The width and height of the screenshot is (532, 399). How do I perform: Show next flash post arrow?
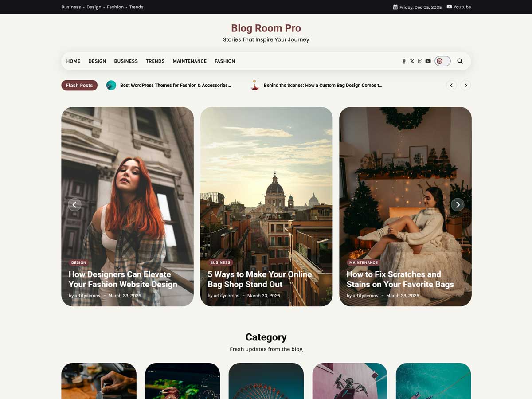[465, 85]
